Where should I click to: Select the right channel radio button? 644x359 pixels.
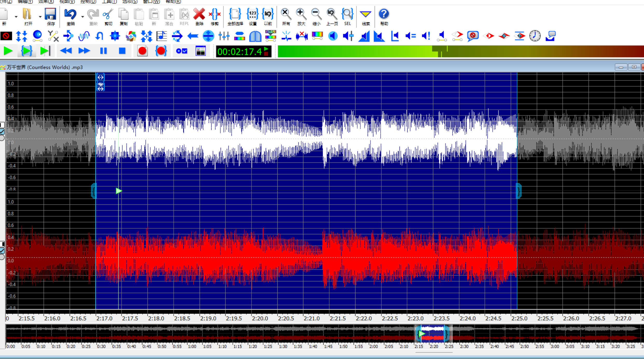coord(2,257)
